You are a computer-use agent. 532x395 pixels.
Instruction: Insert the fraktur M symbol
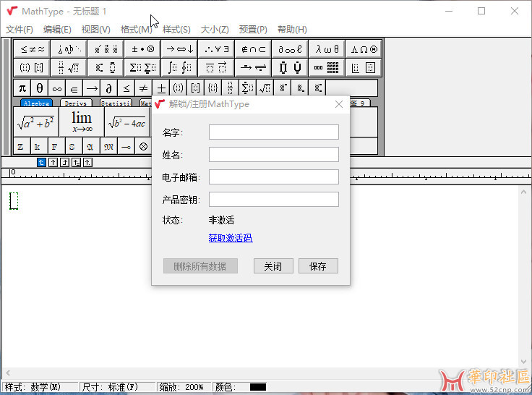coord(109,146)
